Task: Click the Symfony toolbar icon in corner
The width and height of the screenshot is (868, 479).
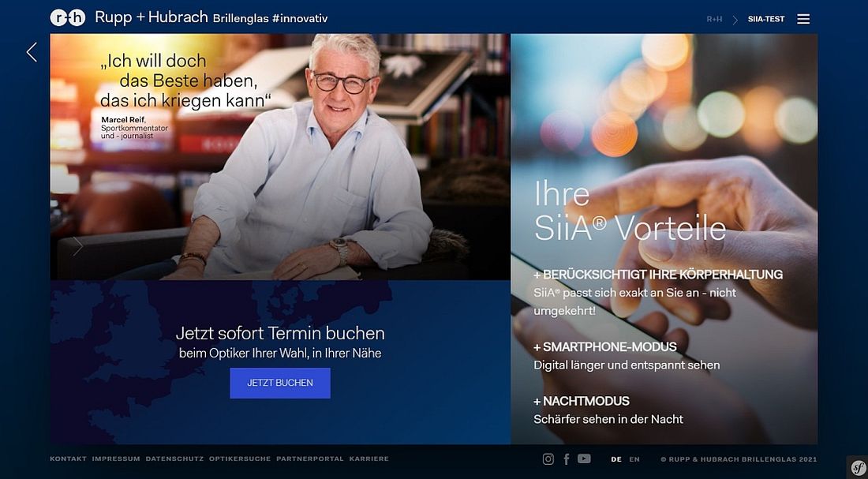Action: tap(857, 466)
